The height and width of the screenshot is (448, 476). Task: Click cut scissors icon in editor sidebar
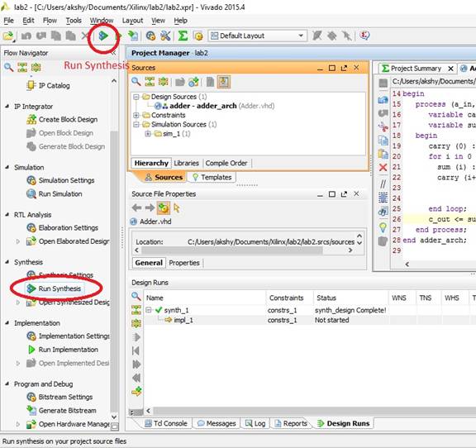[383, 126]
